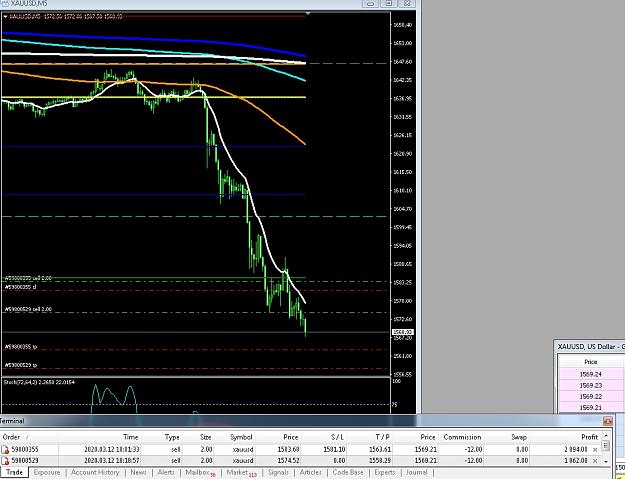Sort by the S / L column header
This screenshot has height=479, width=625.
(x=337, y=437)
